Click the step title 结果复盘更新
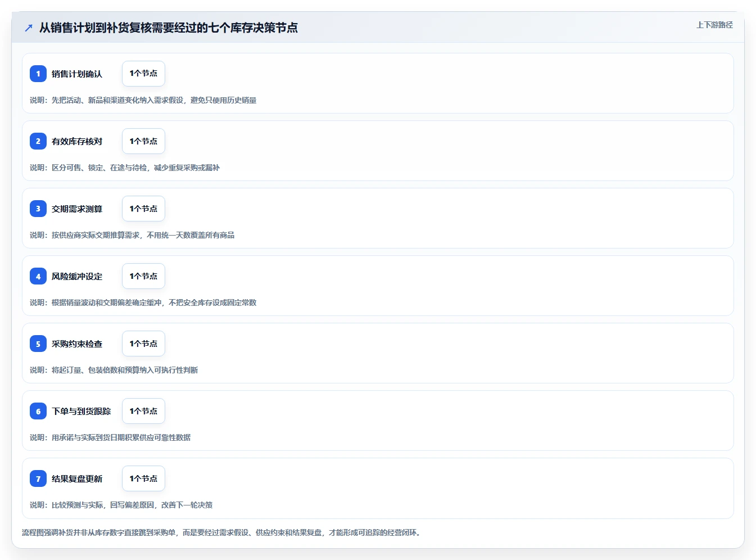The height and width of the screenshot is (560, 756). point(77,478)
